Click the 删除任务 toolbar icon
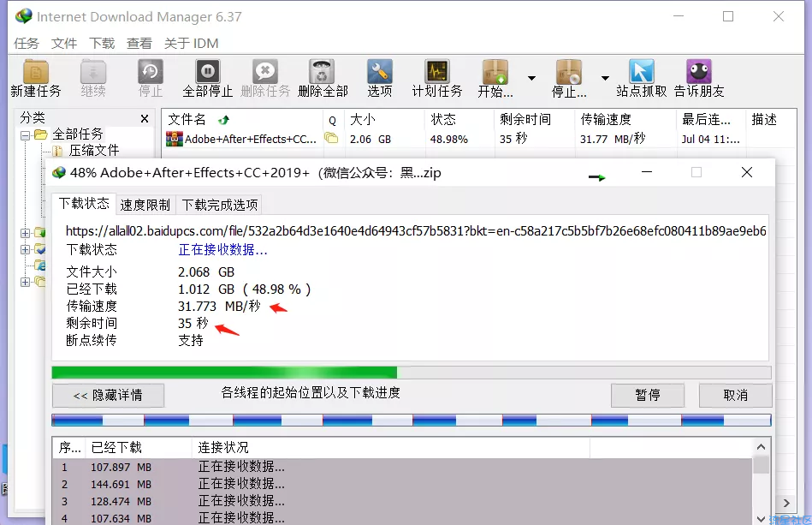Viewport: 812px width, 525px height. (265, 72)
